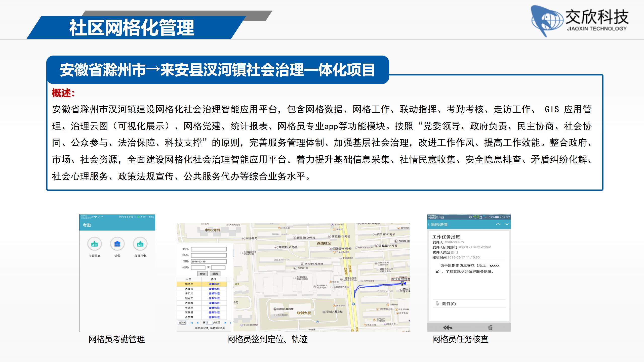Click the 西园里312号楼 map marker

[375, 234]
